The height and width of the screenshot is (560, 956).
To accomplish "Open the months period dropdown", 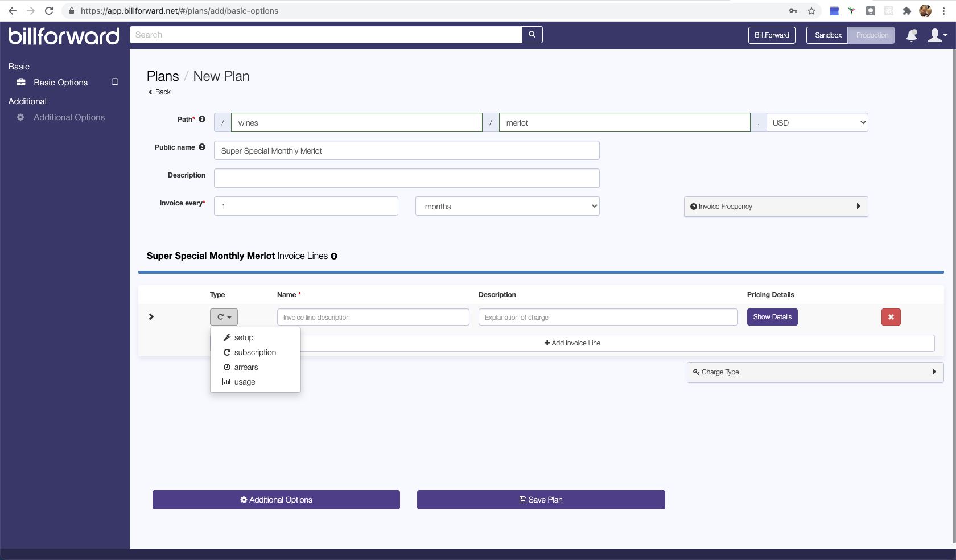I will pos(508,207).
